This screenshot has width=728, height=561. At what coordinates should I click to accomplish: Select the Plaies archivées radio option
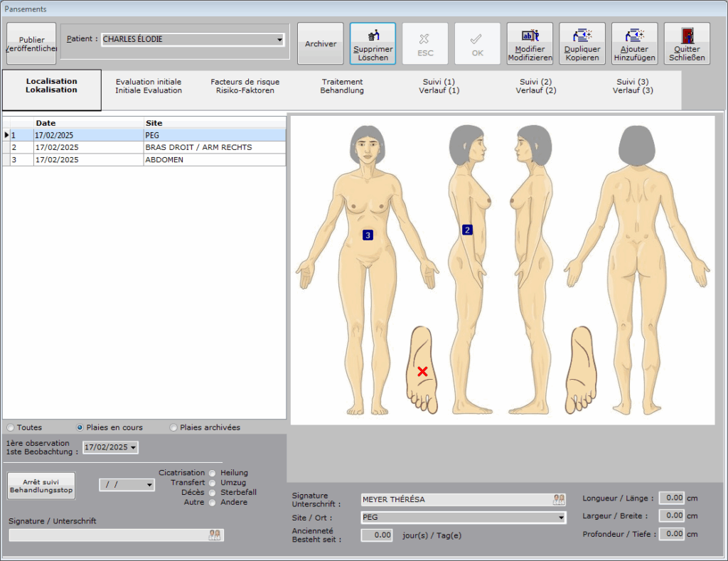click(x=173, y=427)
